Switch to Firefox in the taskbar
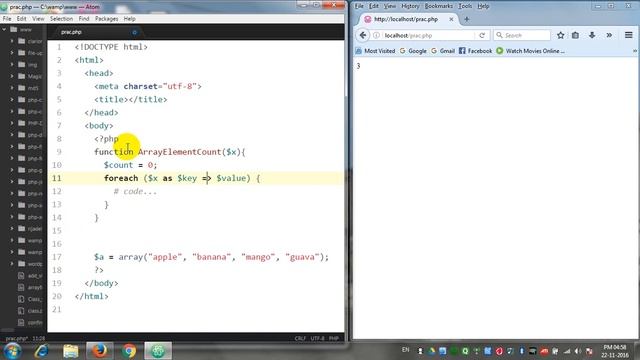This screenshot has height=360, width=640. 100,351
